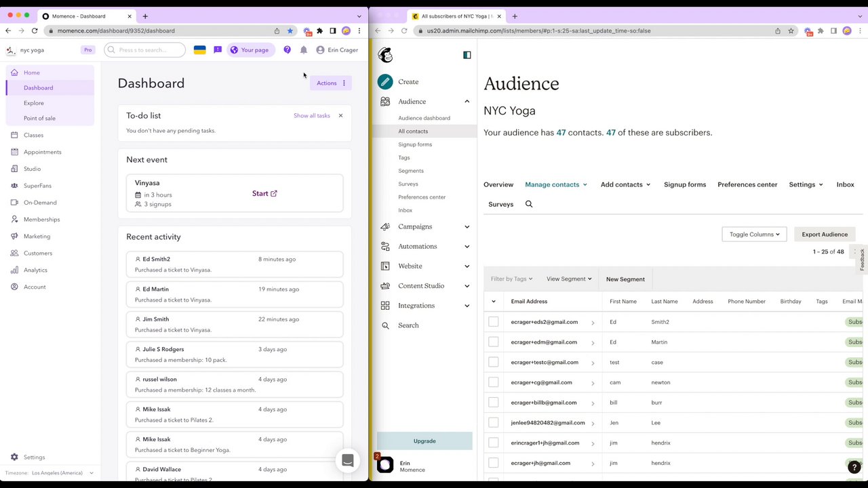The height and width of the screenshot is (488, 868).
Task: Switch to the Mailchimp Overview tab
Action: pyautogui.click(x=498, y=184)
